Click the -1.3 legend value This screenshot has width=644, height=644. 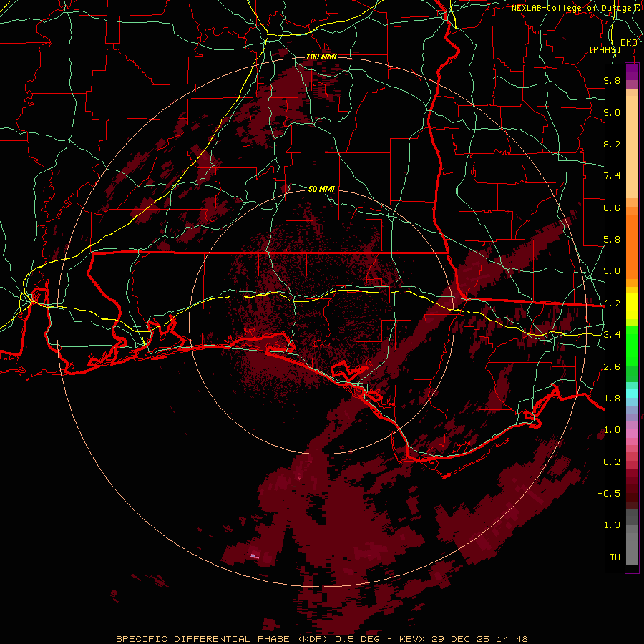[x=609, y=525]
